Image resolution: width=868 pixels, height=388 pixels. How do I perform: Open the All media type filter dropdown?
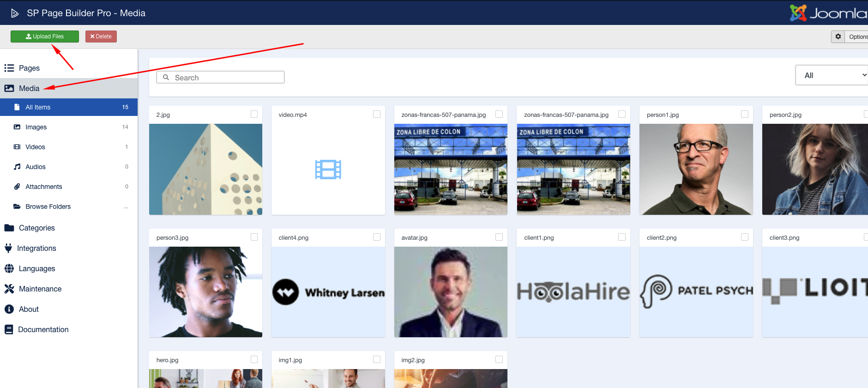832,75
